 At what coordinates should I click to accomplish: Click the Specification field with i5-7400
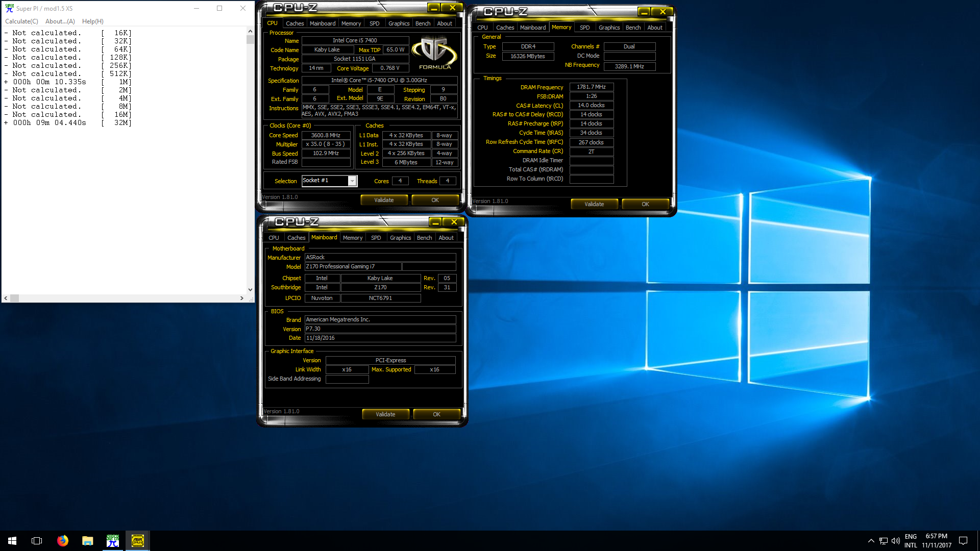click(x=379, y=81)
